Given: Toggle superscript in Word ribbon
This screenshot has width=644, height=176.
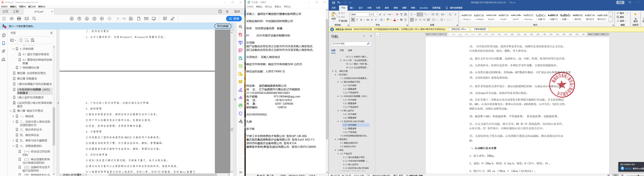Looking at the screenshot, I should 376,20.
